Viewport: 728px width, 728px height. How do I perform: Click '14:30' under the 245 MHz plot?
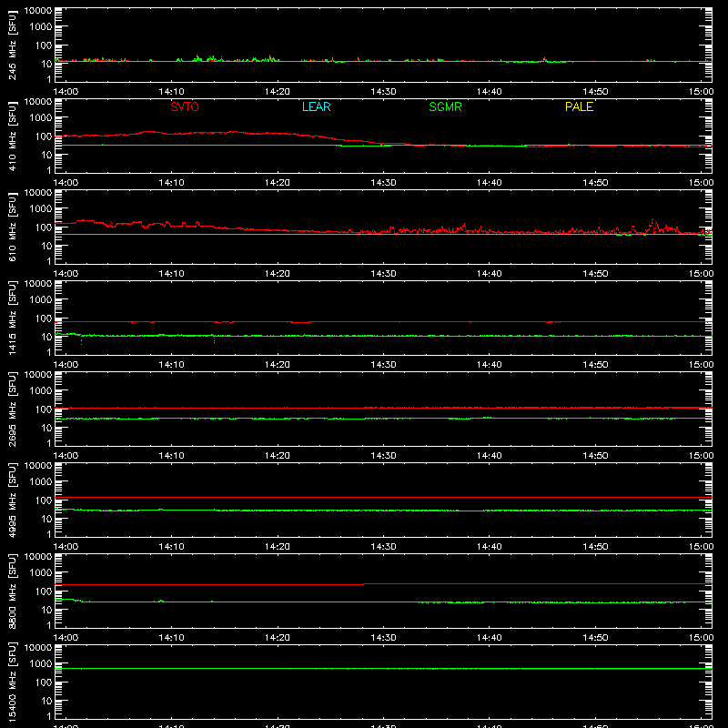[383, 92]
